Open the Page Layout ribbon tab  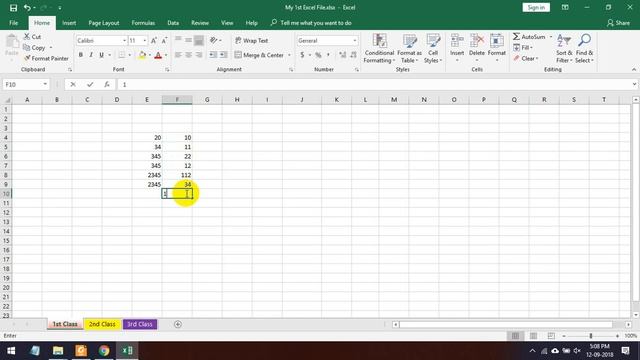[x=104, y=23]
